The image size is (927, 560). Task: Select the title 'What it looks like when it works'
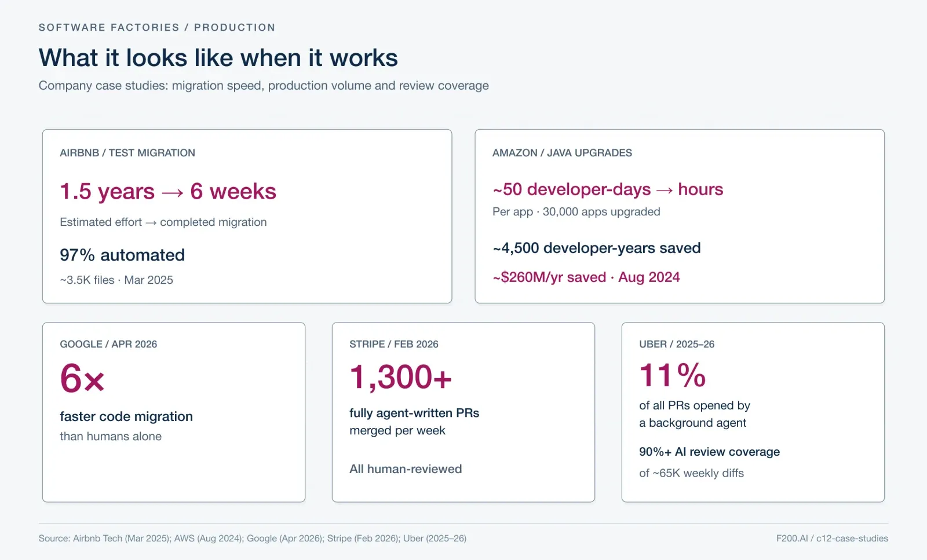pos(218,58)
